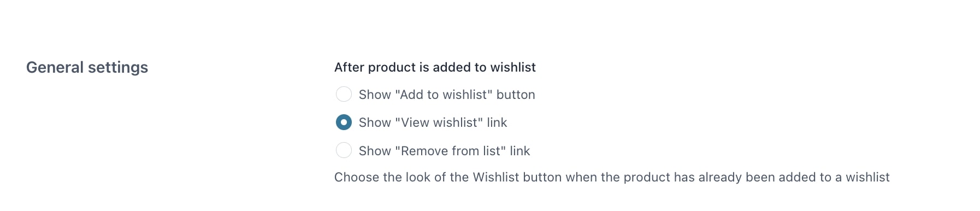Choose the empty radio circle beside Remove from list
980x211 pixels.
[x=344, y=150]
